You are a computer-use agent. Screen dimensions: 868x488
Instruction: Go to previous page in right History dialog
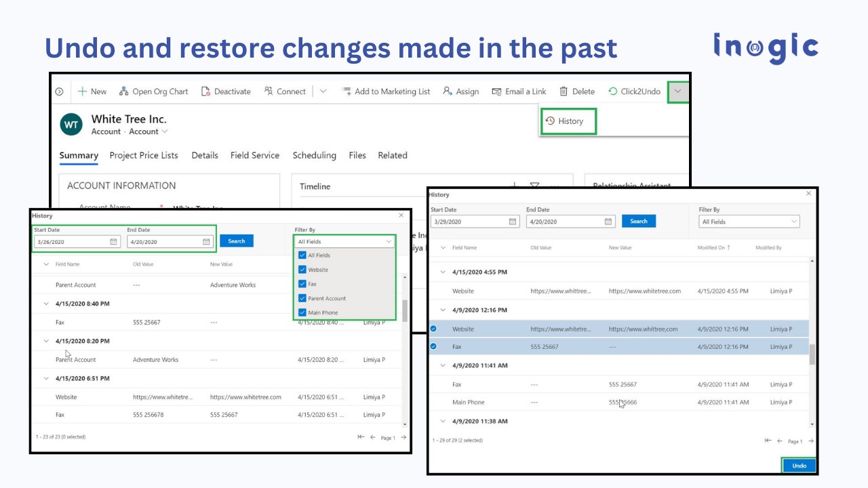tap(779, 441)
